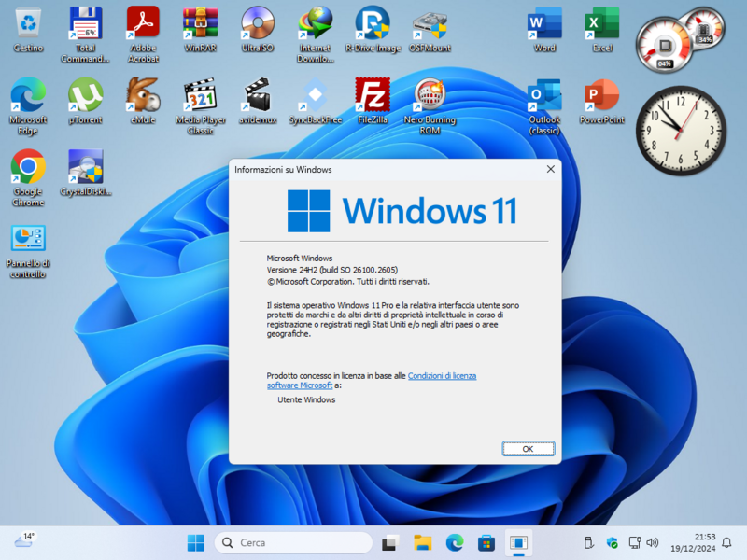This screenshot has width=747, height=560.
Task: Select the WinRAR desktop shortcut
Action: (x=200, y=30)
